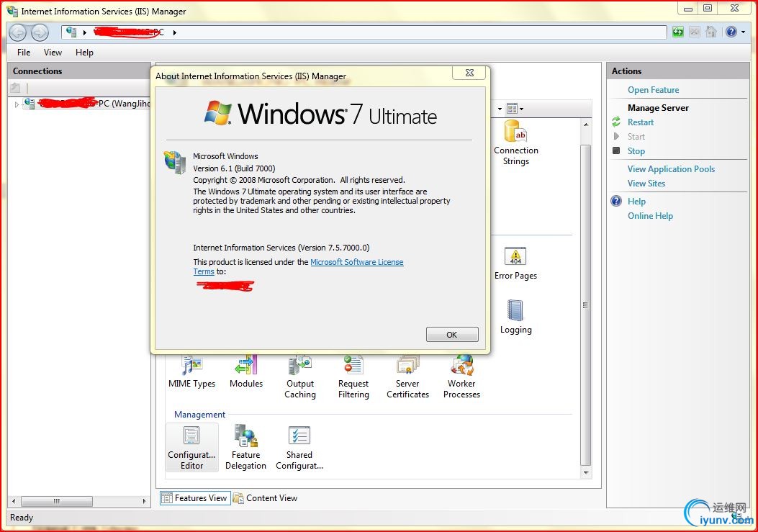Open the Server Certificates feature
Image resolution: width=758 pixels, height=532 pixels.
click(407, 377)
